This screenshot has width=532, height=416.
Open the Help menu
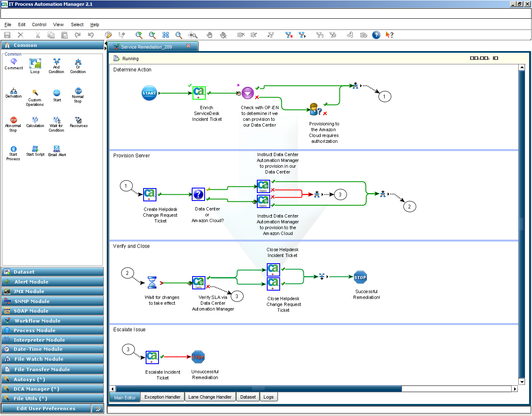tap(95, 25)
